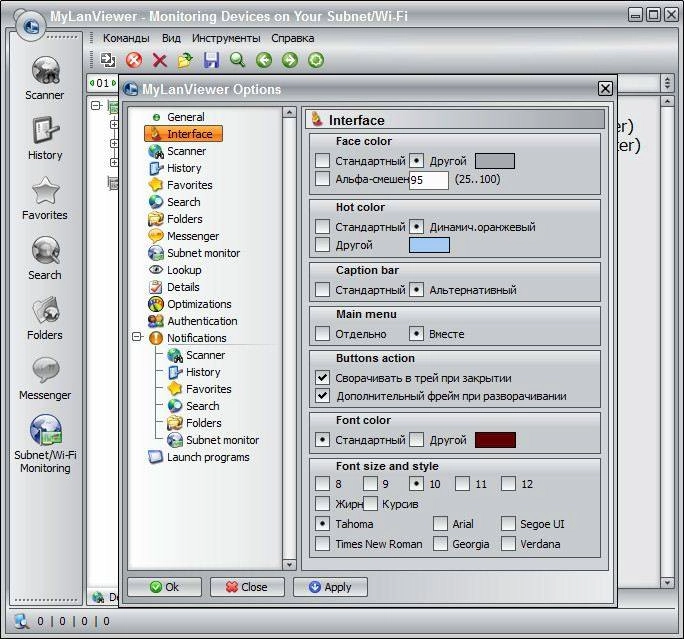Toggle Сворачивать в трей при закрытии
This screenshot has height=639, width=684.
coord(322,377)
